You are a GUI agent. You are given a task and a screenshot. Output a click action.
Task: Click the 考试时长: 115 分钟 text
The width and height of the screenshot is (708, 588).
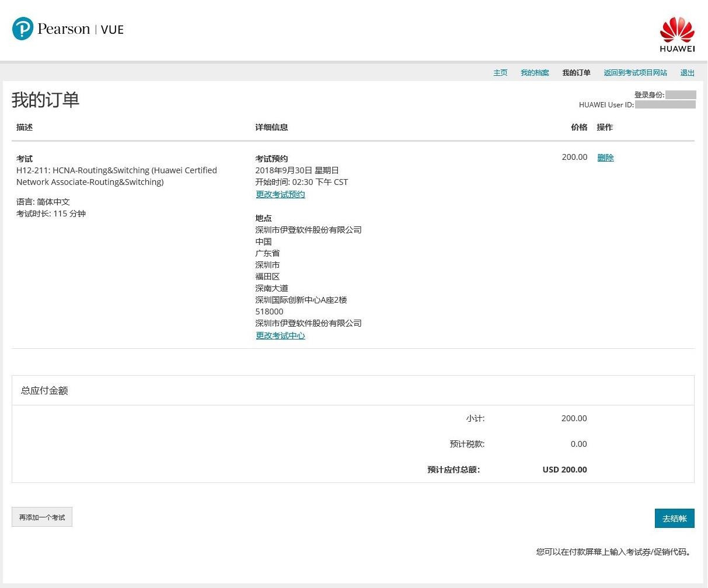coord(51,213)
